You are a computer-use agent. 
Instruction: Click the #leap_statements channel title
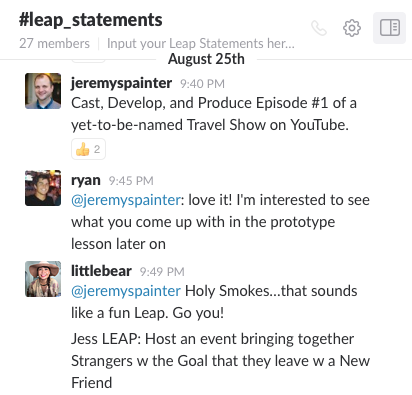tap(91, 20)
